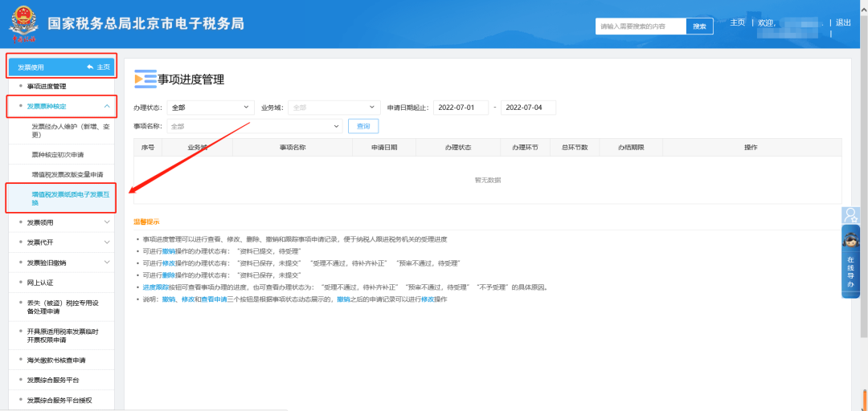Expand the 发票代开 menu section
Viewport: 868px width, 411px height.
pos(107,242)
